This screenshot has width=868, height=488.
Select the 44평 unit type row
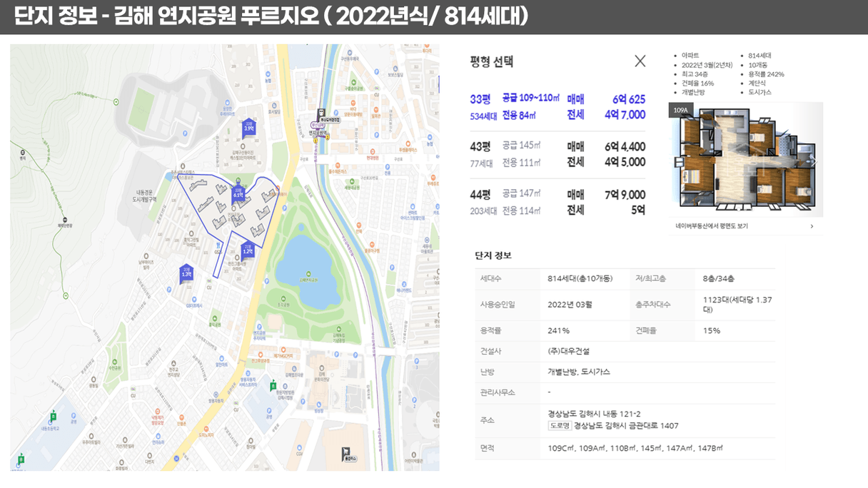coord(557,202)
